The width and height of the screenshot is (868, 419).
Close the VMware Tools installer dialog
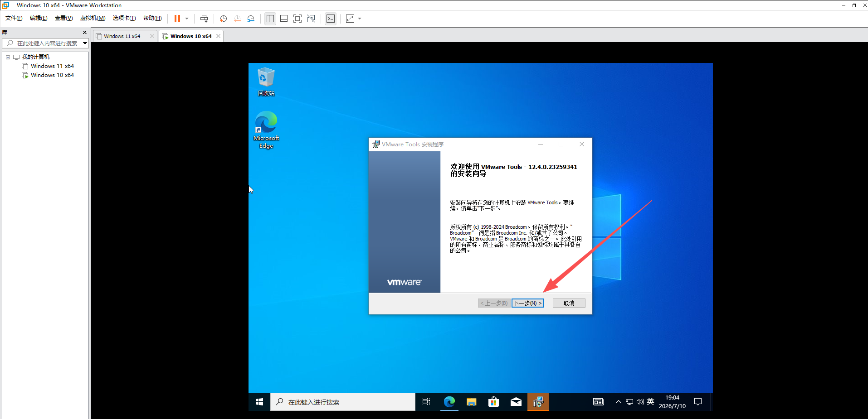[582, 144]
